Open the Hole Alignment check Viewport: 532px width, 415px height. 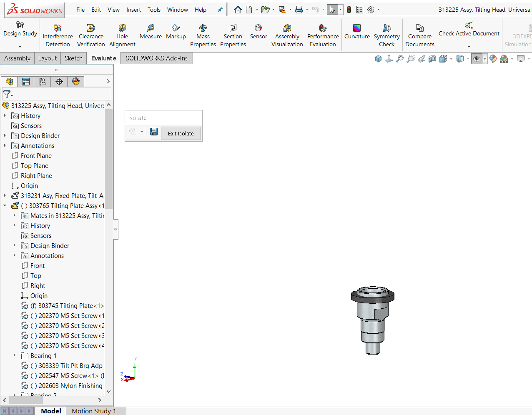tap(122, 35)
